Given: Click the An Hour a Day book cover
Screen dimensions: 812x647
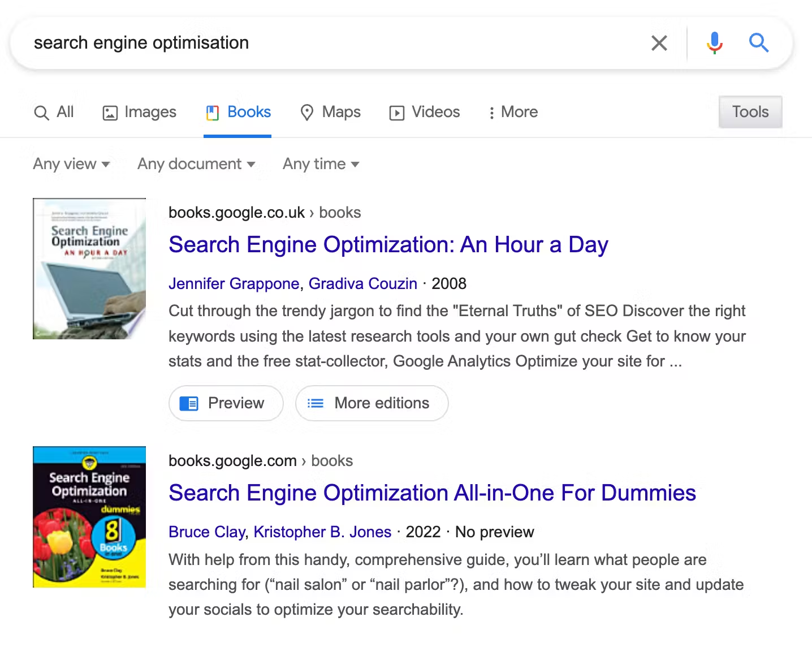Looking at the screenshot, I should pos(89,269).
